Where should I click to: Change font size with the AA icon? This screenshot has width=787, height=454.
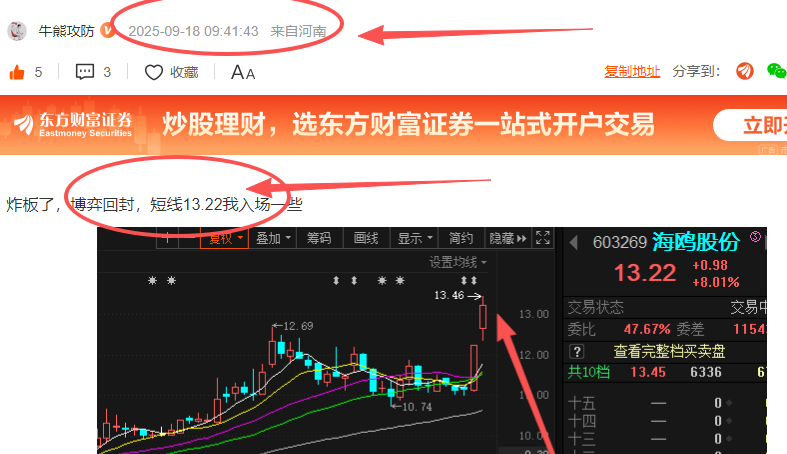pyautogui.click(x=243, y=73)
